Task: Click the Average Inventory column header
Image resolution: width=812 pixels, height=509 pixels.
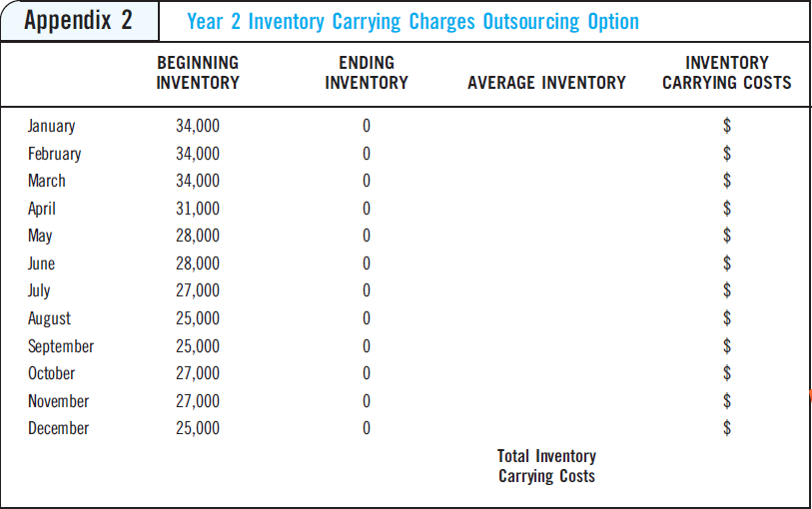Action: click(x=546, y=83)
